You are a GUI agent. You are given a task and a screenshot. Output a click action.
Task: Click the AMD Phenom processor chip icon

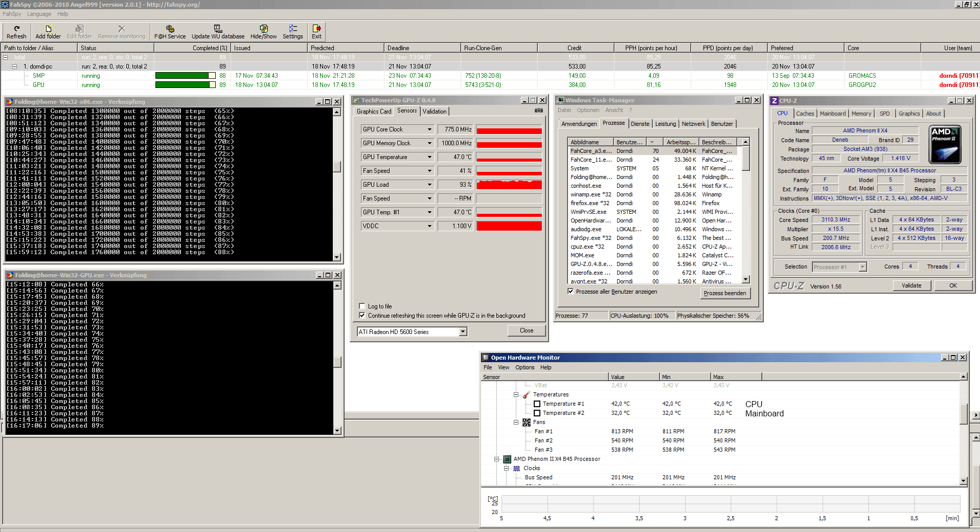pyautogui.click(x=507, y=459)
